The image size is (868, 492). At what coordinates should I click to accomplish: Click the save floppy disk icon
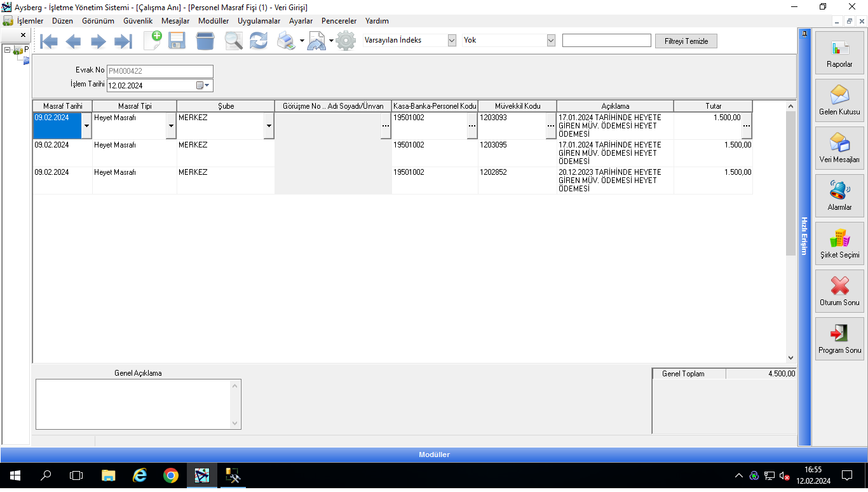177,42
